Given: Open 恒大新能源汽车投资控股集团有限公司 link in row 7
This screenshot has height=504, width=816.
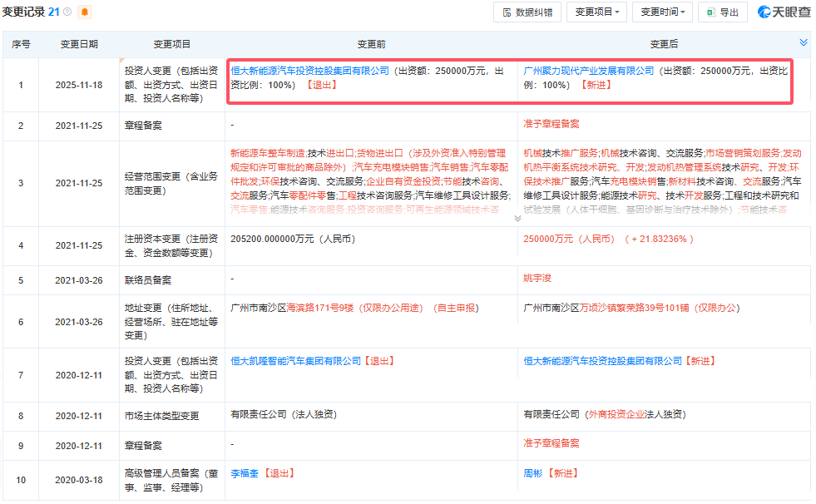Looking at the screenshot, I should click(x=602, y=361).
